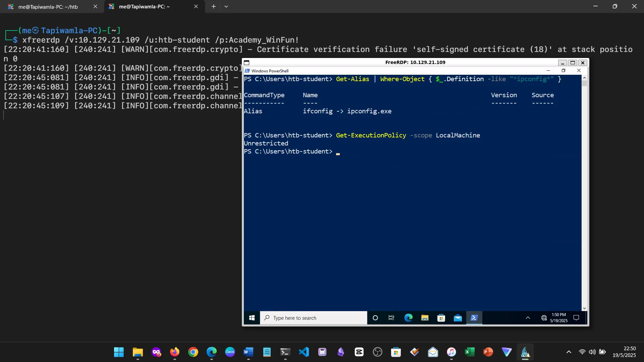Viewport: 644px width, 362px height.
Task: Click the Type here to search box
Action: (314, 318)
